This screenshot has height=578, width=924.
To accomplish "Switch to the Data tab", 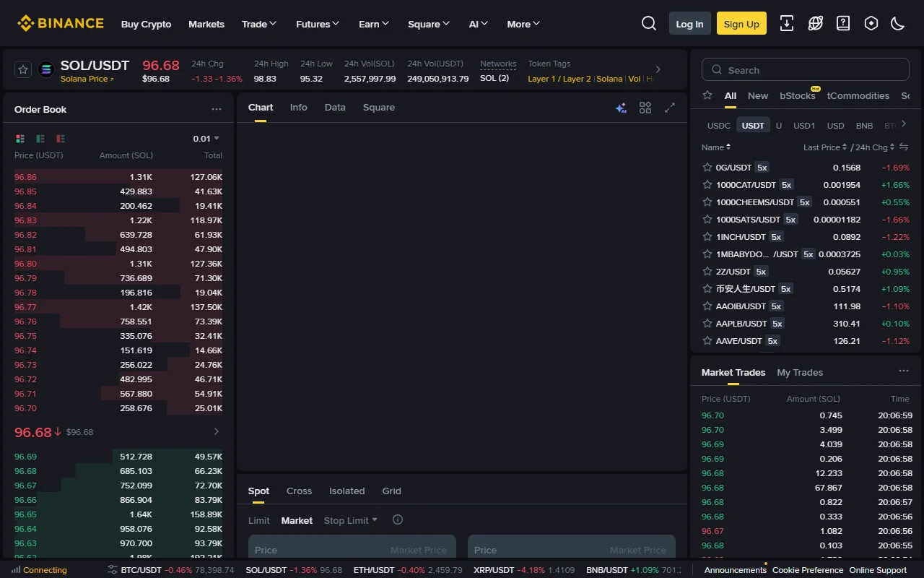I will (x=335, y=107).
